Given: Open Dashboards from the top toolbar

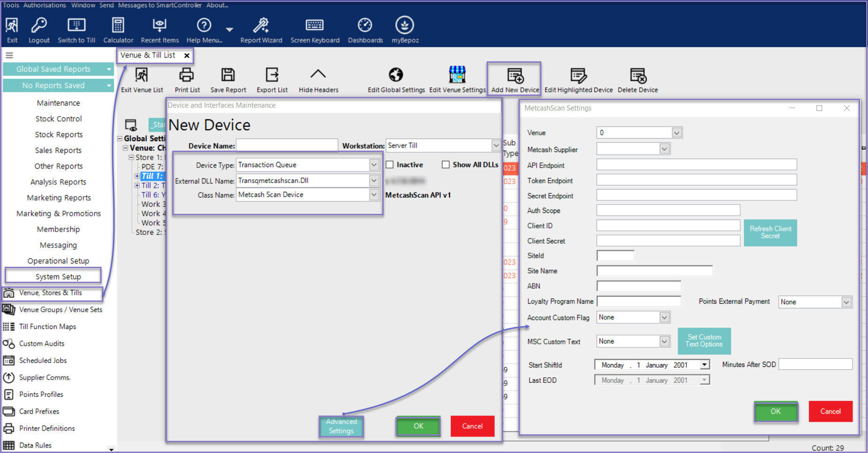Looking at the screenshot, I should click(x=365, y=26).
